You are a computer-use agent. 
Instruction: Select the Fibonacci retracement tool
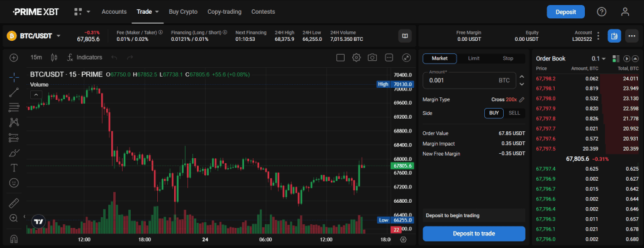point(14,107)
